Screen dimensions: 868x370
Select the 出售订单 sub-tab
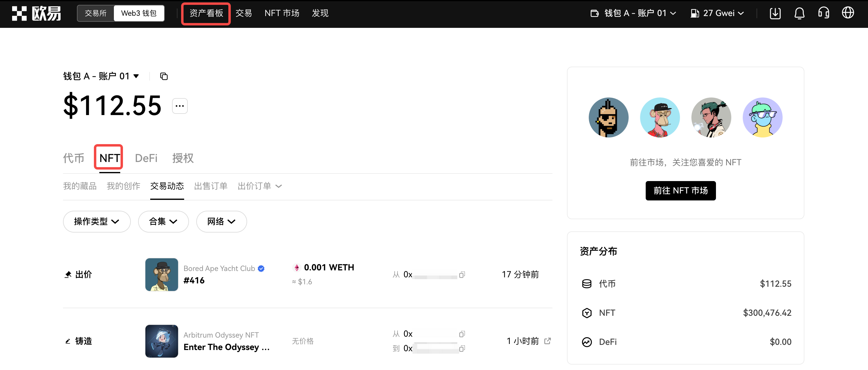tap(210, 186)
